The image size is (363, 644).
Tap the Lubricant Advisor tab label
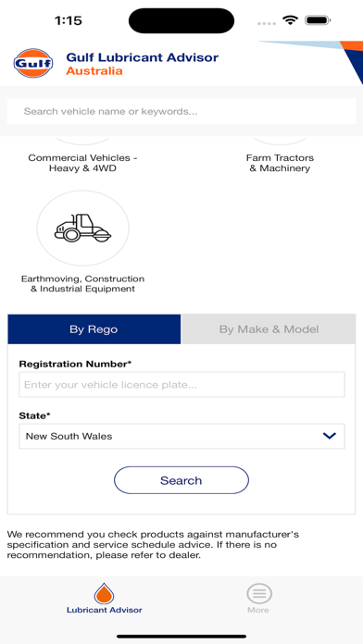pyautogui.click(x=105, y=610)
